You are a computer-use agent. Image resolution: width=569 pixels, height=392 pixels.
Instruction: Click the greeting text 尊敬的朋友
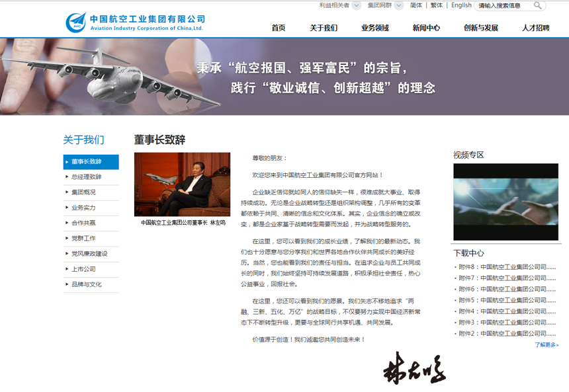(270, 158)
